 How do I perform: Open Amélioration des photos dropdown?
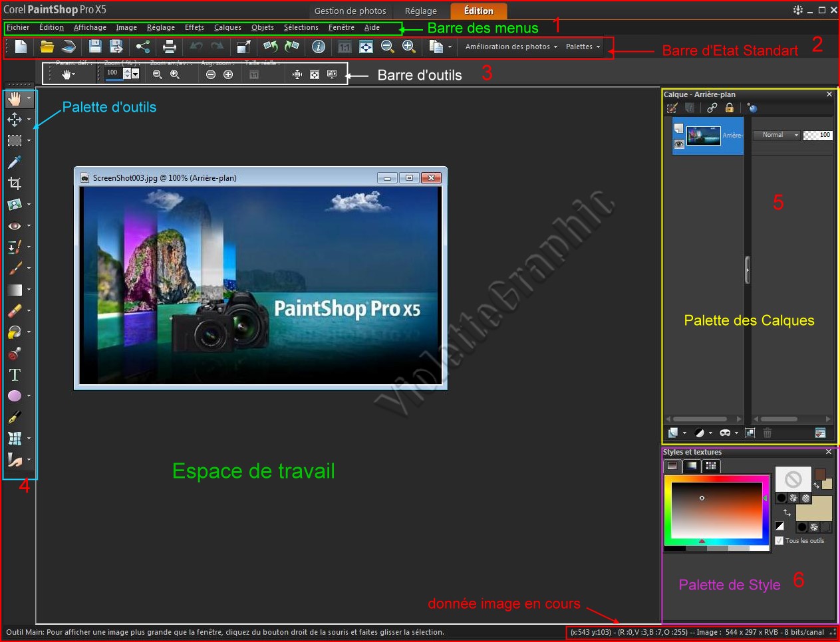pos(511,47)
